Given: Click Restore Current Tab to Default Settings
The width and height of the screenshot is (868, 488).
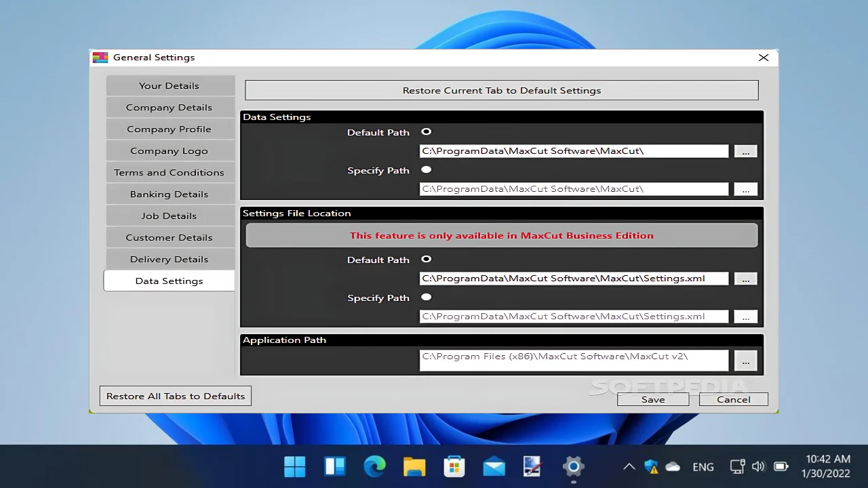Looking at the screenshot, I should [502, 90].
